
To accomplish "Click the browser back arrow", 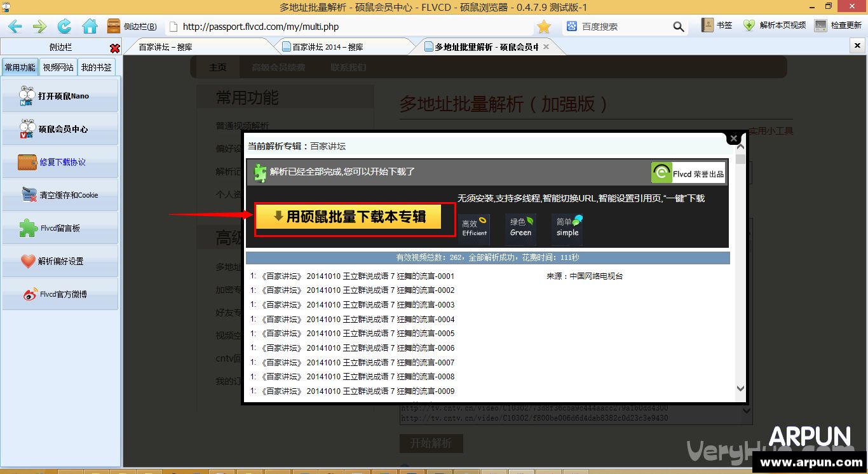I will (x=15, y=26).
